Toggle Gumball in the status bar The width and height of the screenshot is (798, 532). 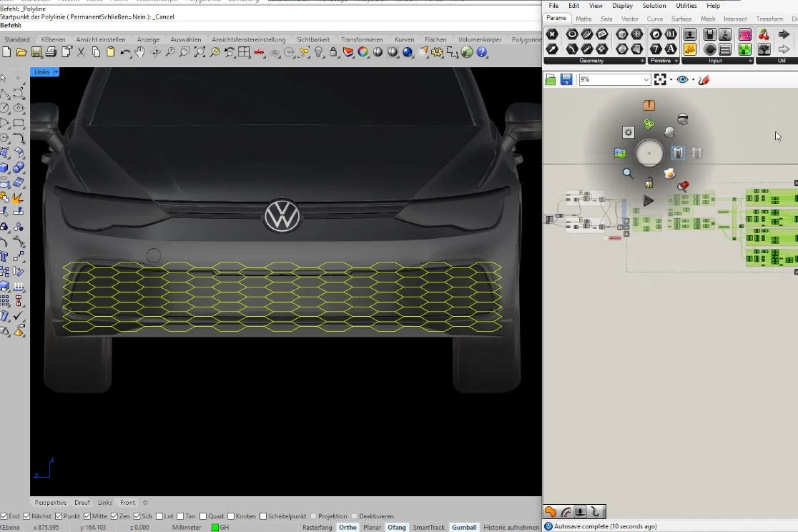pos(464,528)
